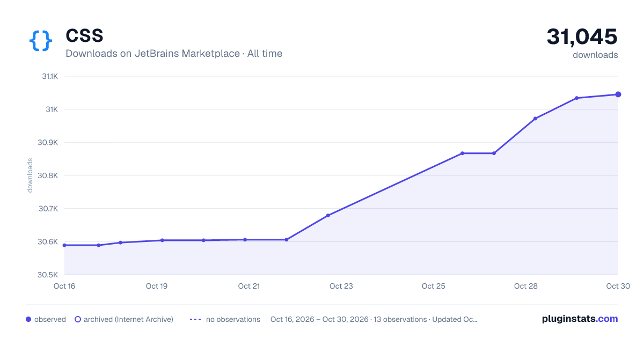The height and width of the screenshot is (338, 644).
Task: Click the Oct 19 x-axis label
Action: pos(157,286)
